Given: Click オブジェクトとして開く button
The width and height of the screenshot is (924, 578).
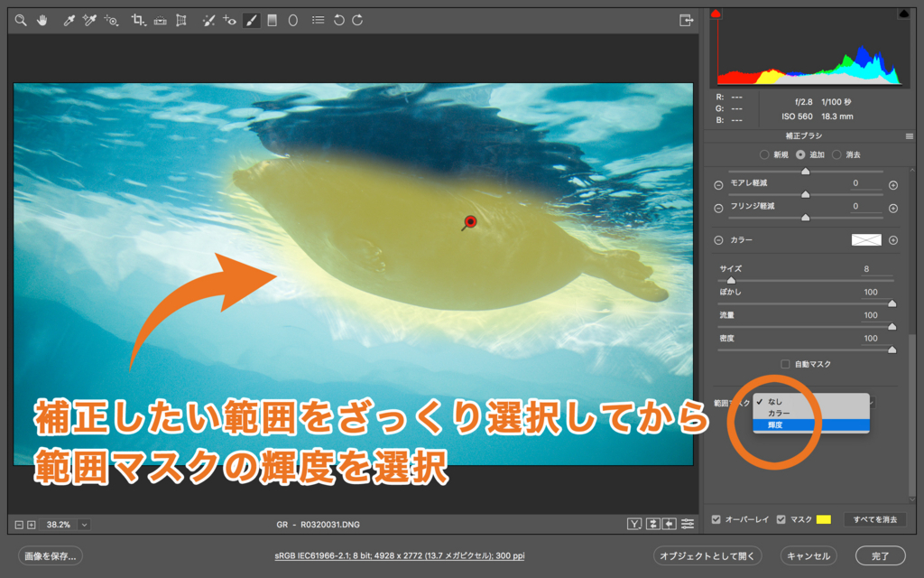Looking at the screenshot, I should point(707,555).
